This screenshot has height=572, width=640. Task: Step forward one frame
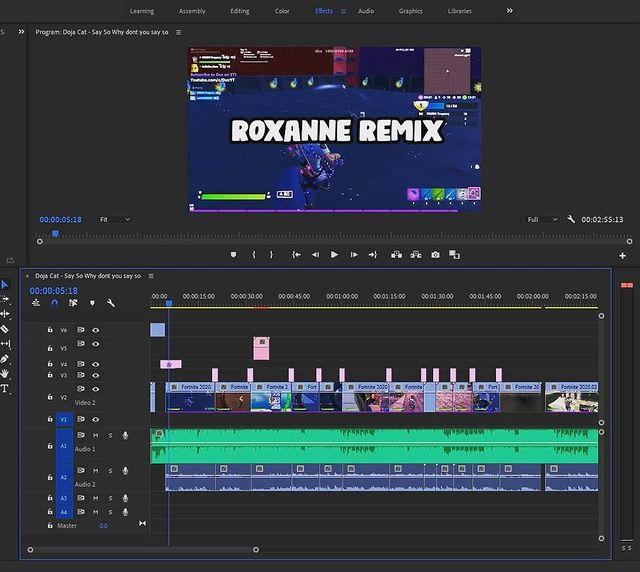pos(354,255)
